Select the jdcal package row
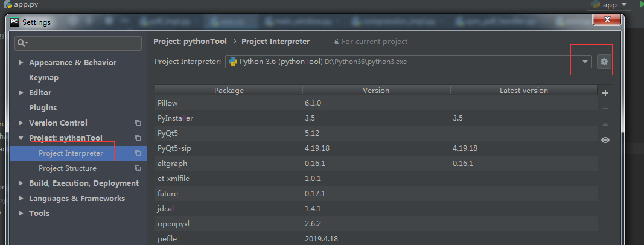The image size is (644, 245). click(376, 208)
